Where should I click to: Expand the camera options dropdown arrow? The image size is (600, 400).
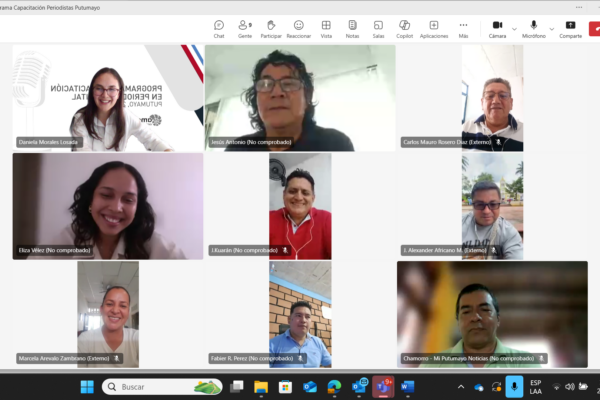514,28
